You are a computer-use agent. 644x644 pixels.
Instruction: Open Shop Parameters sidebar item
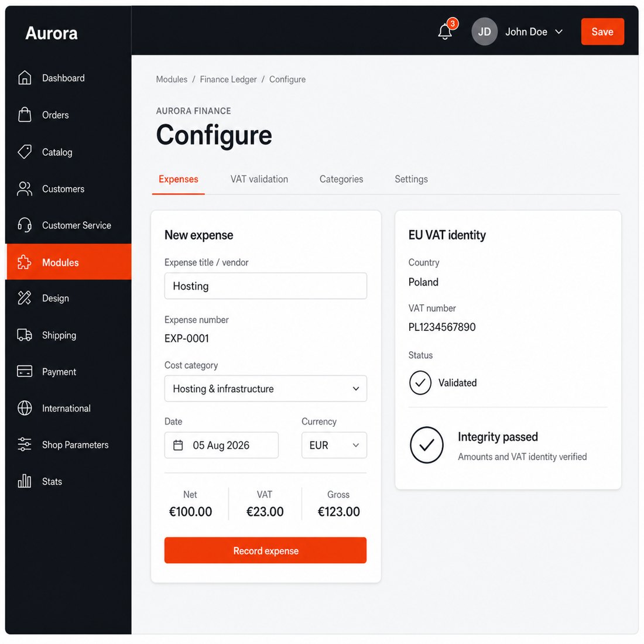68,445
